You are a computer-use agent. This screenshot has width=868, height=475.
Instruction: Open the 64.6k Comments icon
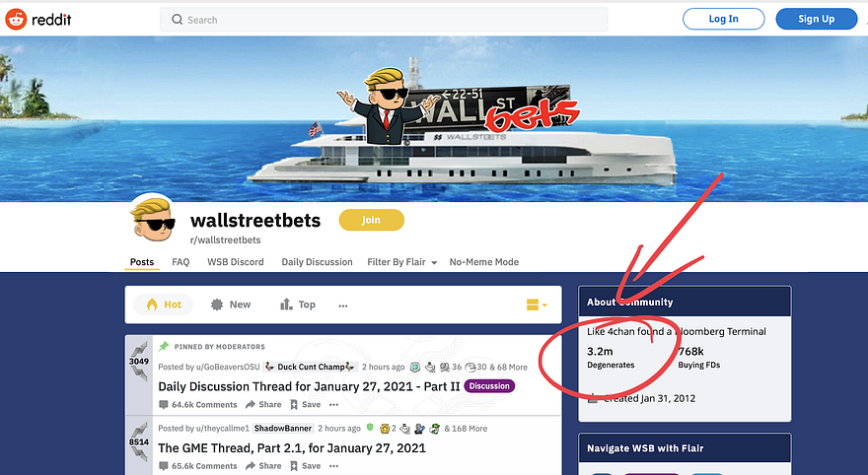(x=164, y=405)
